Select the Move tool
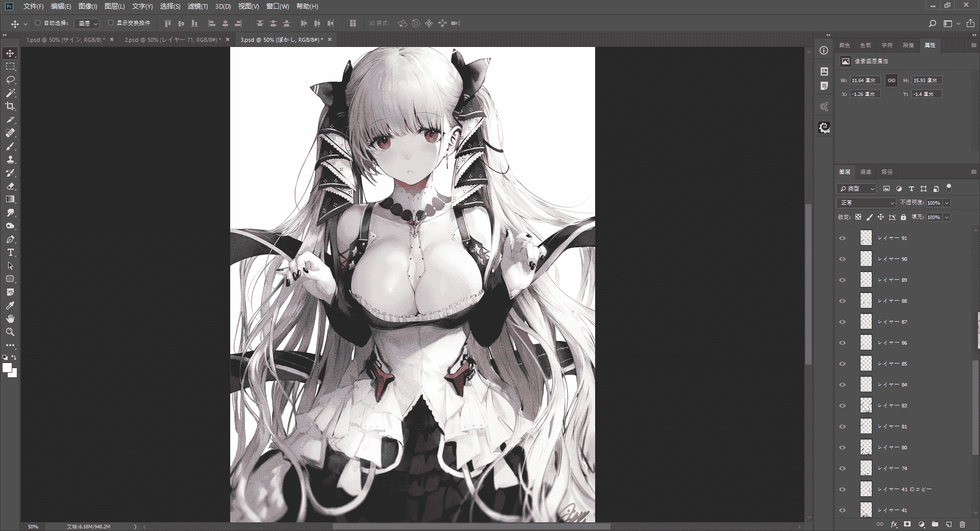 pos(10,53)
